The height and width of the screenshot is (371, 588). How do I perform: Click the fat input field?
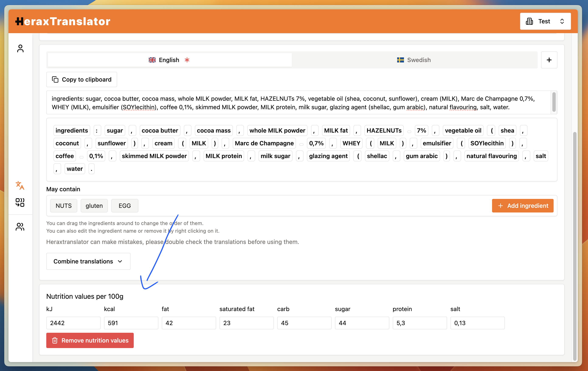click(188, 323)
